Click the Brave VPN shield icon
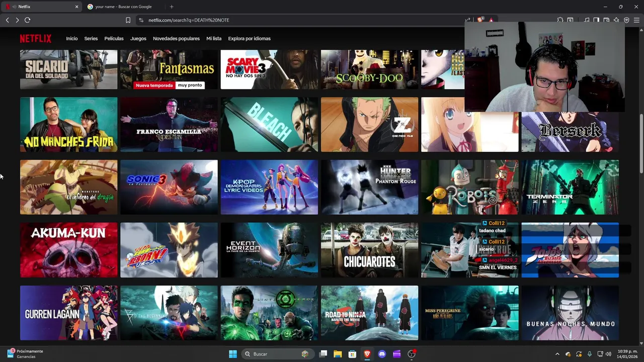Screen dimensions: 644x362 pos(626,20)
